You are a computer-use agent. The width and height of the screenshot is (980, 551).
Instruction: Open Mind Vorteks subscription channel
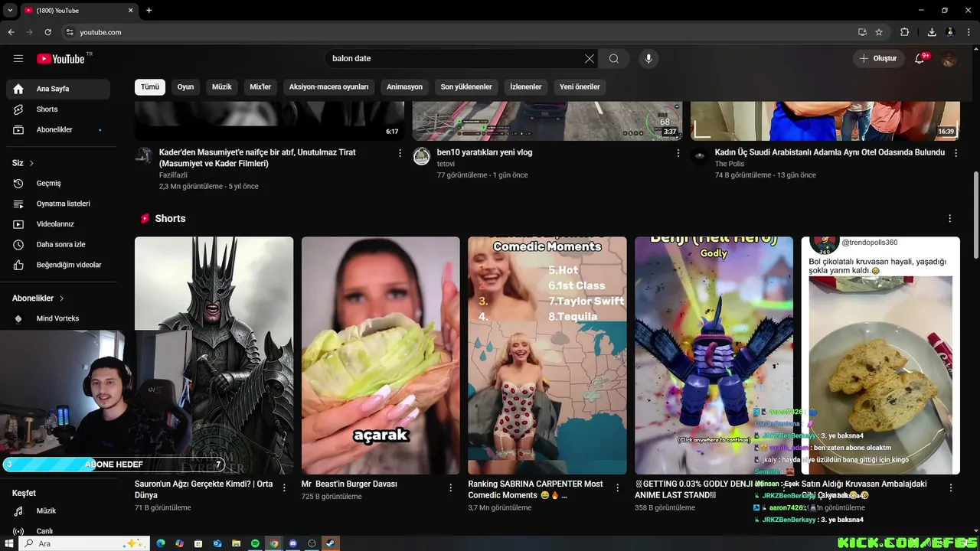[58, 318]
